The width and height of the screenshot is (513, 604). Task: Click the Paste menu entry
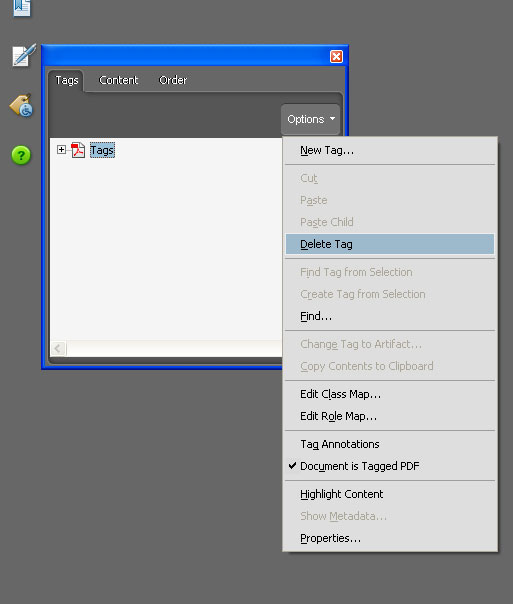click(x=390, y=200)
